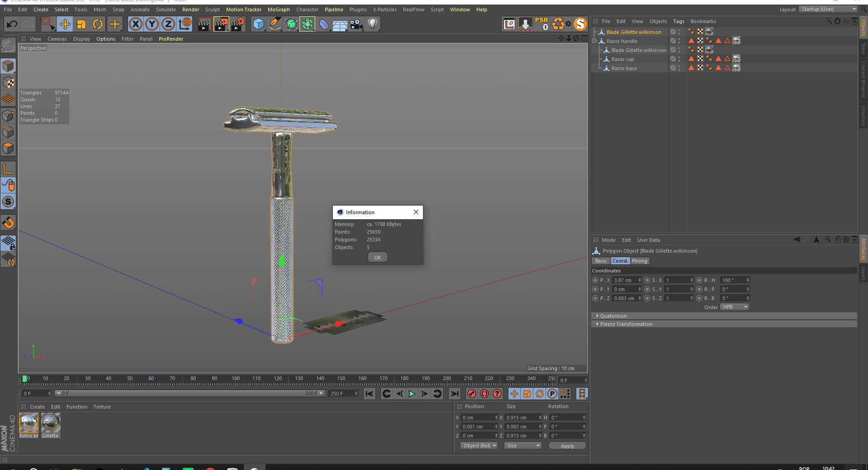Open the Spline Pen tool icon
The height and width of the screenshot is (470, 868).
[x=275, y=24]
